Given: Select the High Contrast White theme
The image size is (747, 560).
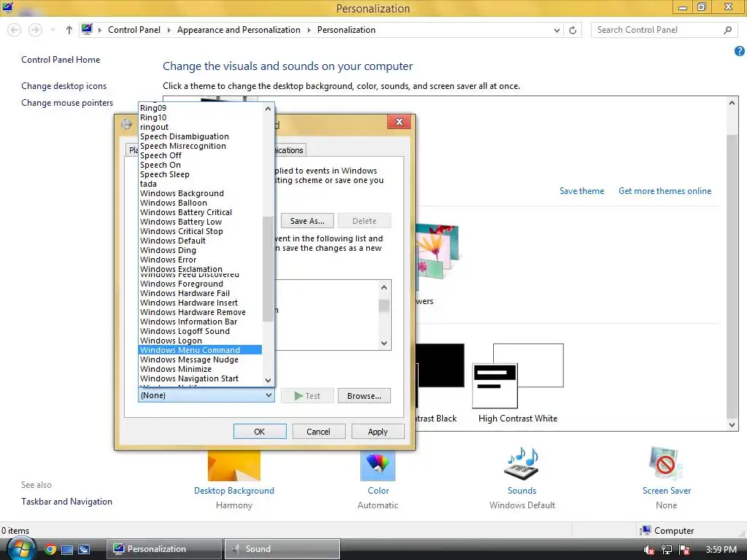Looking at the screenshot, I should pyautogui.click(x=518, y=384).
